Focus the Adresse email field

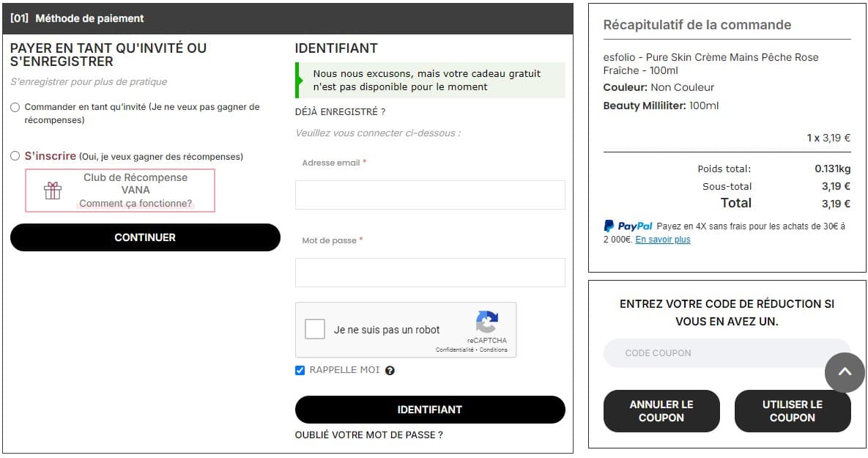click(x=430, y=195)
